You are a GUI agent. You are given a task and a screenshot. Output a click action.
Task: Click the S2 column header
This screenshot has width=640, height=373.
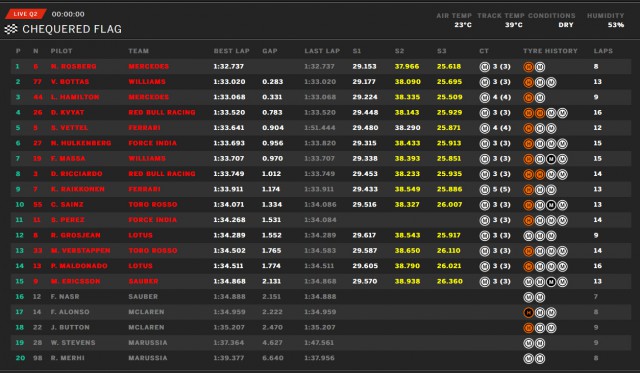(x=399, y=51)
